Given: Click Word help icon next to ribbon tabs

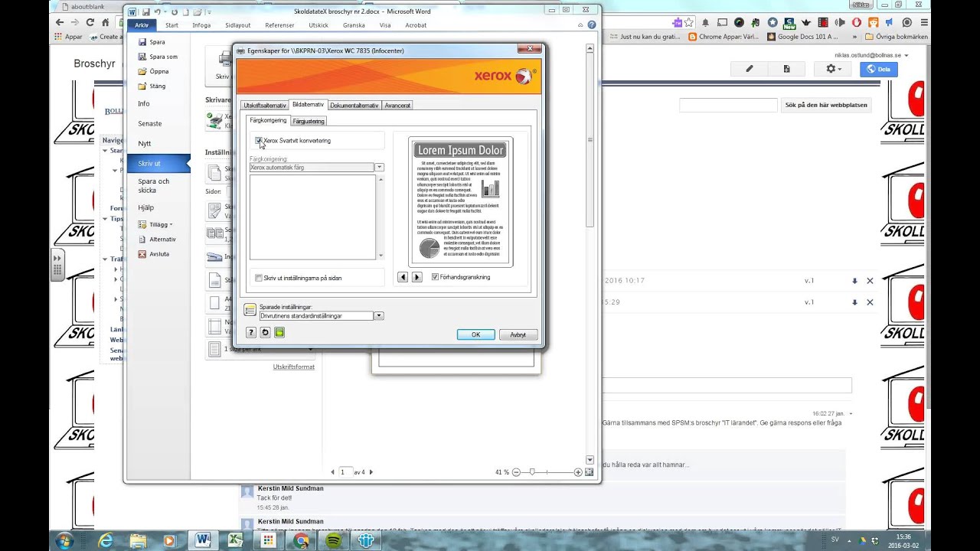Looking at the screenshot, I should point(592,25).
